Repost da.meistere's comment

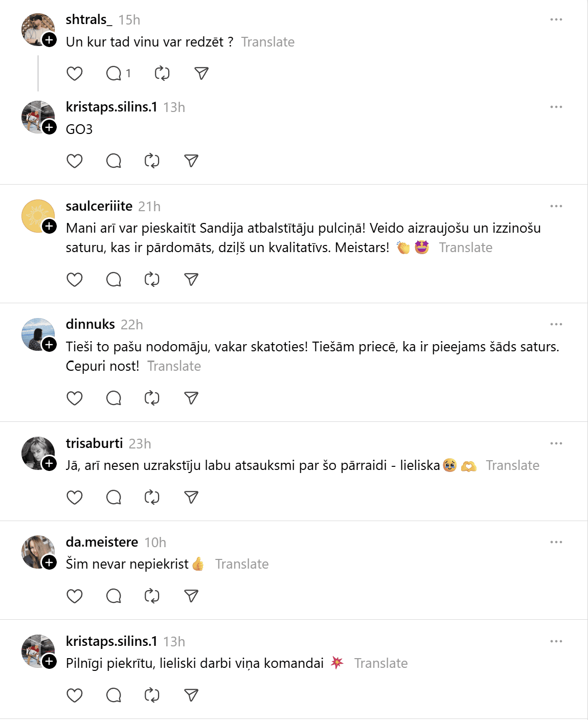(x=152, y=596)
